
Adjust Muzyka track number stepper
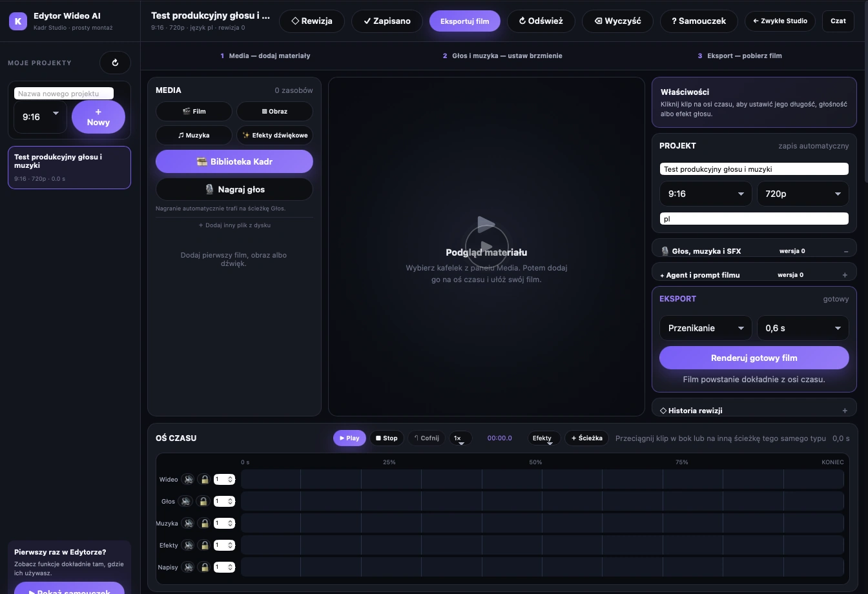pos(224,524)
